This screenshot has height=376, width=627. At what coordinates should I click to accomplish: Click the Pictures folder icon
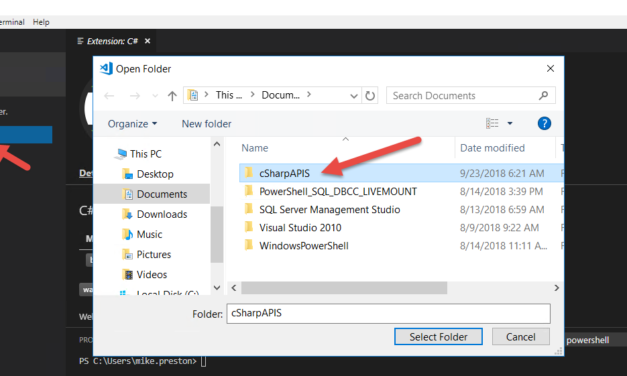click(x=128, y=254)
